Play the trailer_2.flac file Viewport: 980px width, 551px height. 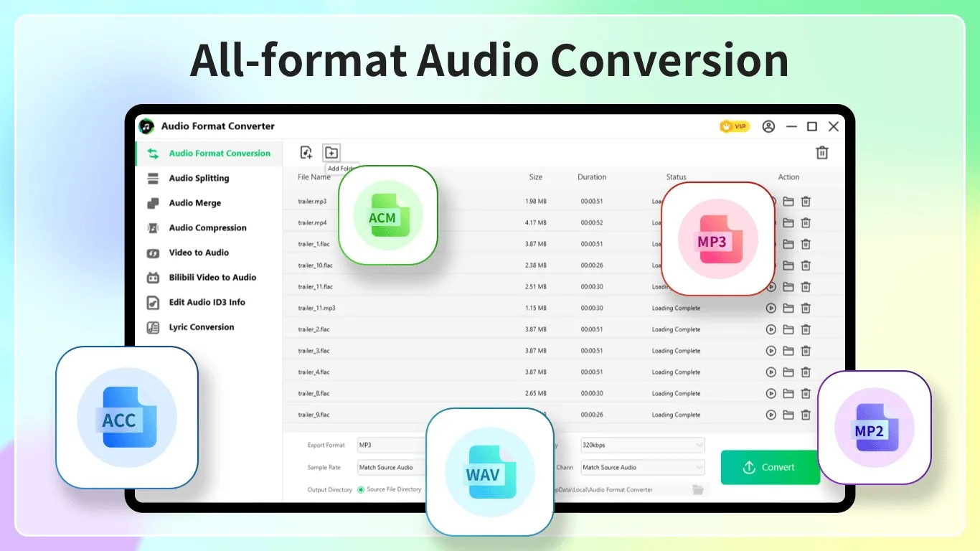771,330
